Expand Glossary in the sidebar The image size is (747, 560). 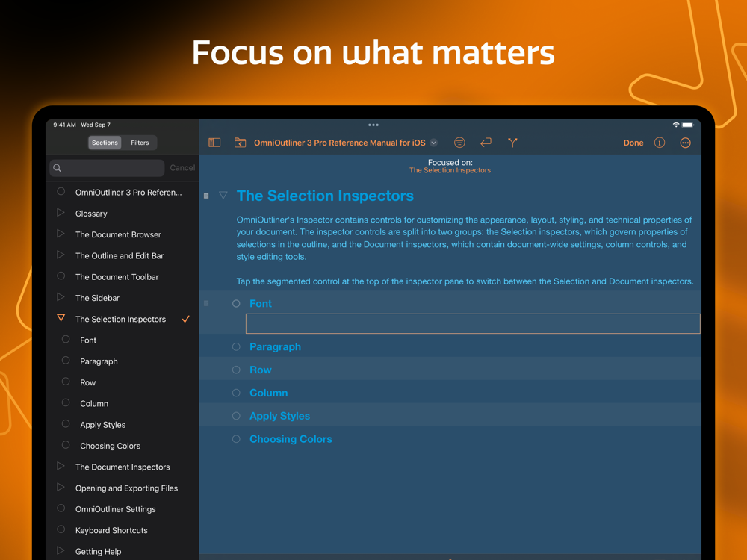point(61,212)
